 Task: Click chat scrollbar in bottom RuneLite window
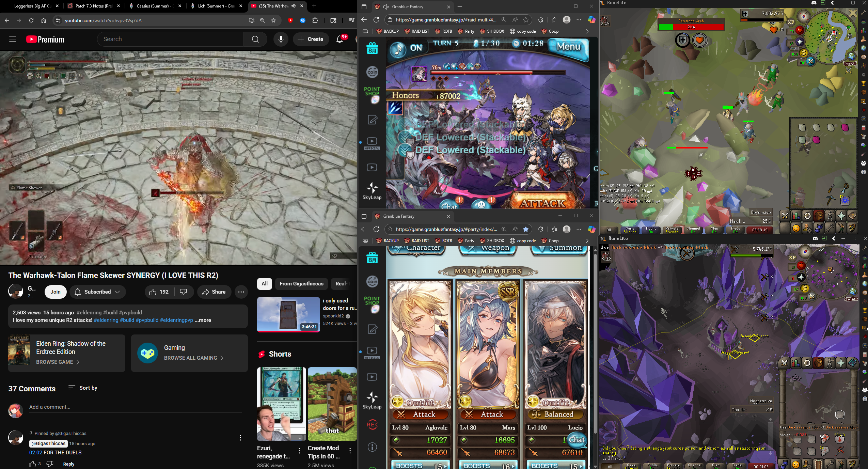[x=770, y=437]
